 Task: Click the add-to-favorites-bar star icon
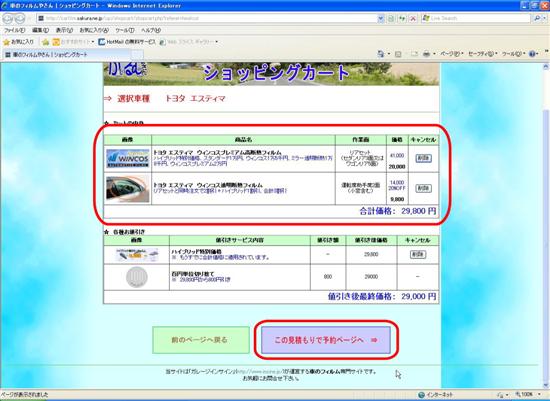pos(46,42)
